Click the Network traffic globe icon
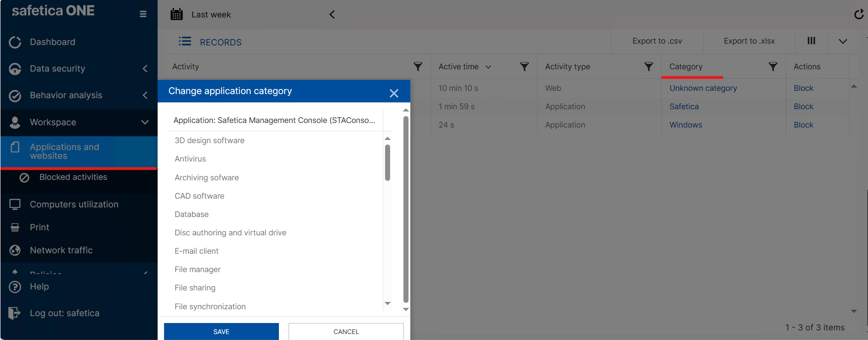 coord(15,250)
